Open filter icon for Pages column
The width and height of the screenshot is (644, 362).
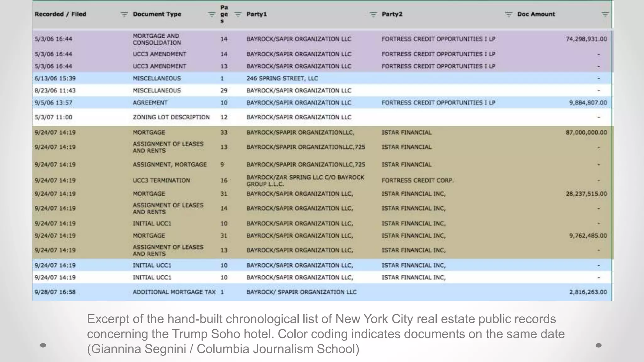(238, 14)
